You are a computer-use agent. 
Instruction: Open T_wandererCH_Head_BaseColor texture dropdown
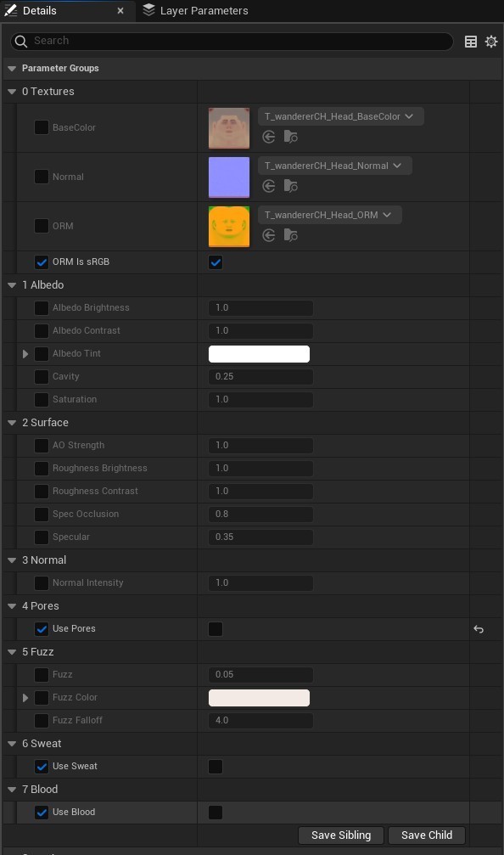coord(340,116)
